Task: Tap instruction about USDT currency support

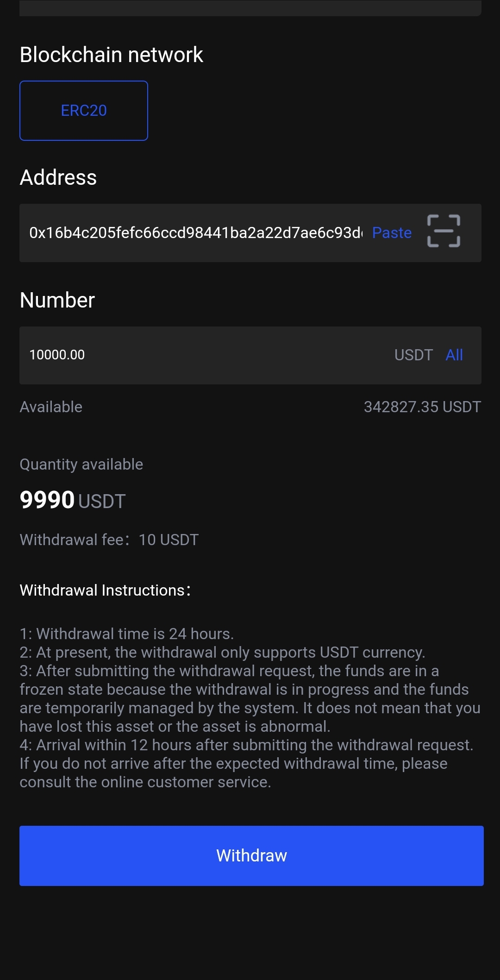Action: pyautogui.click(x=222, y=652)
